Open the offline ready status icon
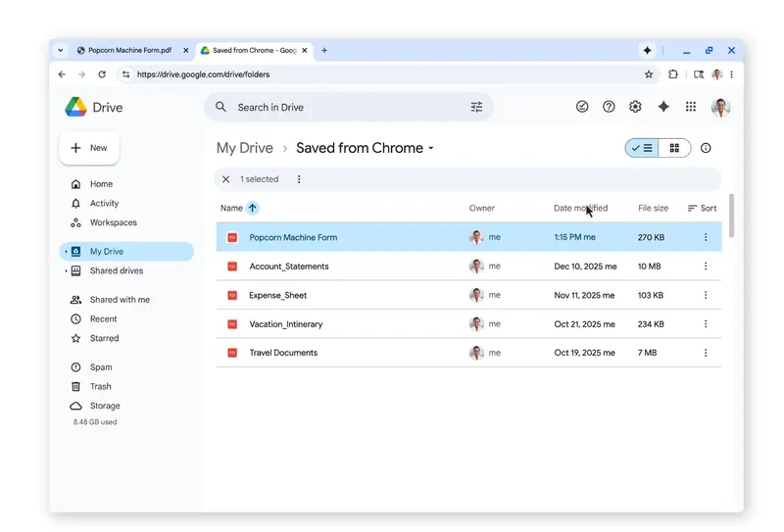This screenshot has height=532, width=784. [582, 107]
